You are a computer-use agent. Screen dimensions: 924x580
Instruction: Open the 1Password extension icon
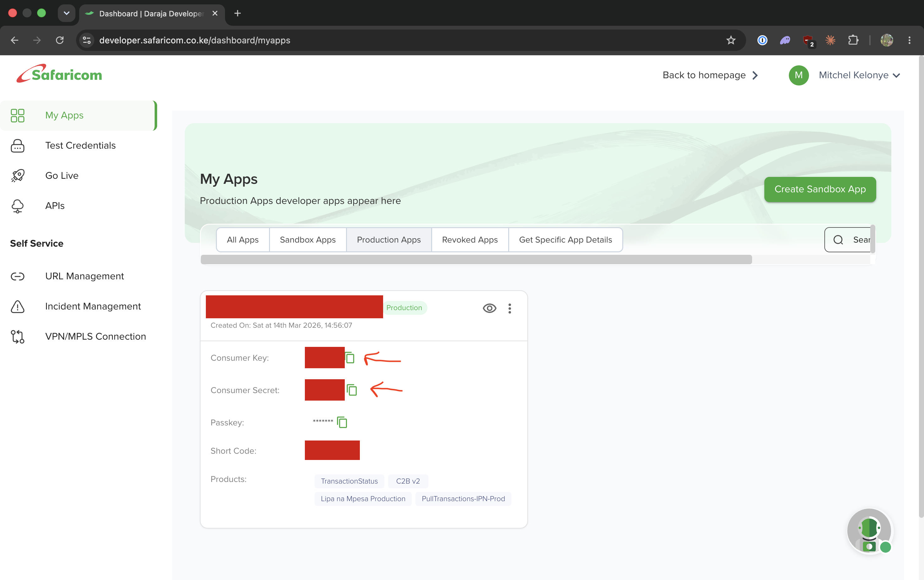coord(762,40)
